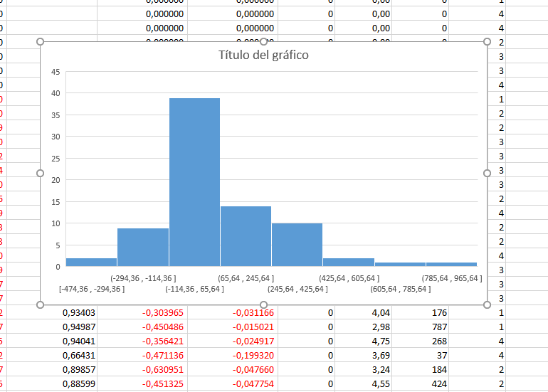Select cell with value 4,55
The image size is (548, 392).
(364, 383)
